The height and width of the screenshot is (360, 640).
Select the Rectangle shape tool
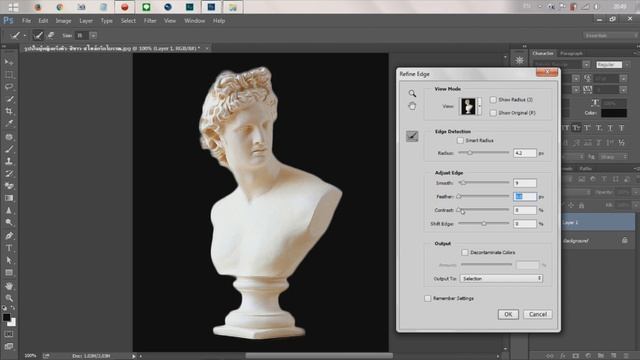pos(9,272)
